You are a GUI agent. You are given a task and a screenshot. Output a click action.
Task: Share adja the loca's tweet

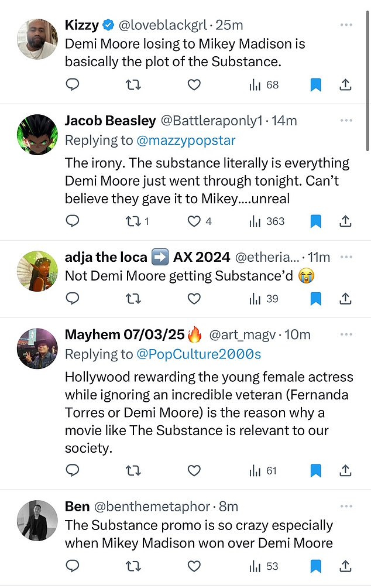(345, 299)
